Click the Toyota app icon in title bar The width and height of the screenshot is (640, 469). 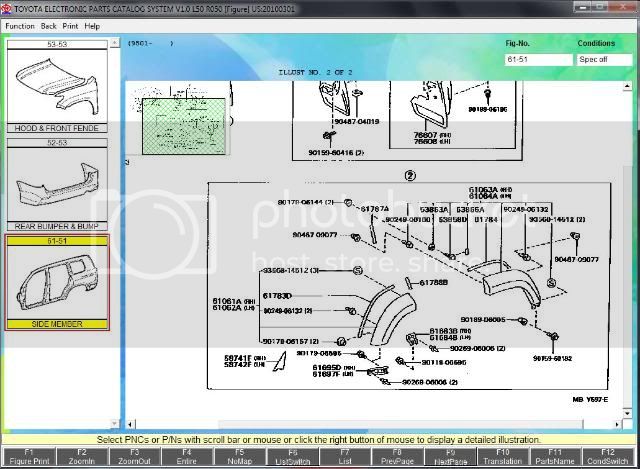coord(6,8)
